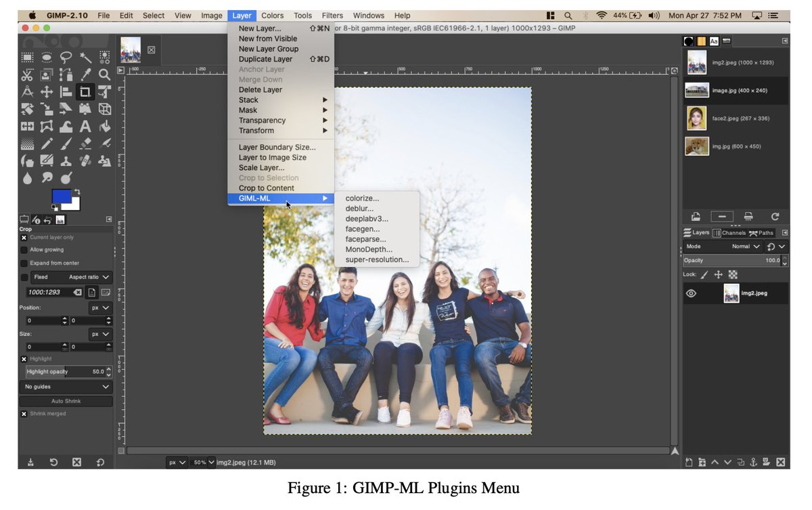Select the 3D Transform cube tool
The image size is (812, 510).
click(104, 109)
